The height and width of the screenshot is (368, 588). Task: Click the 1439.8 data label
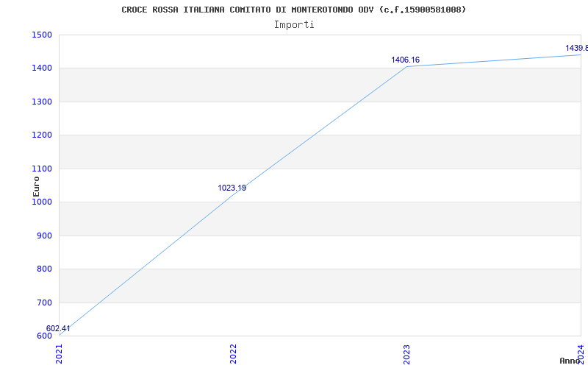(x=577, y=48)
